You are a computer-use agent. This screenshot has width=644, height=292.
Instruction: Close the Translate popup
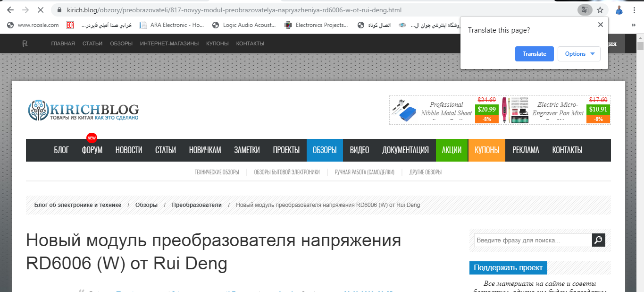pos(600,25)
